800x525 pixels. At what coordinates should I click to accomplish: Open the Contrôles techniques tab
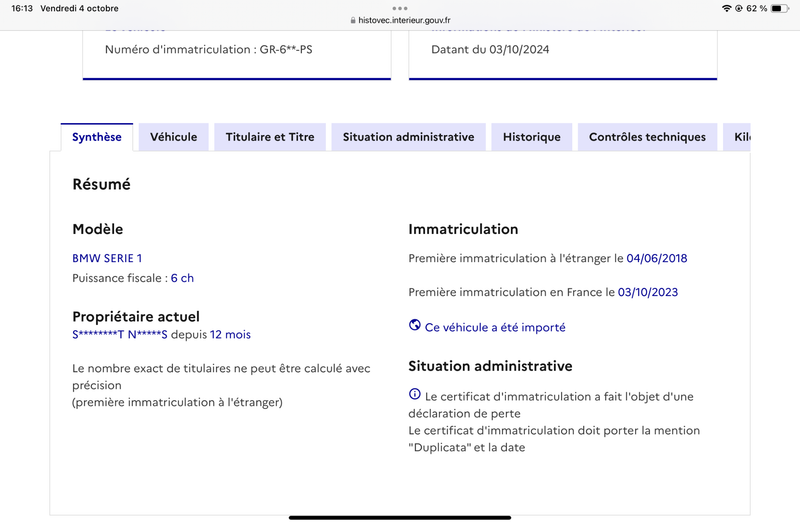[647, 137]
